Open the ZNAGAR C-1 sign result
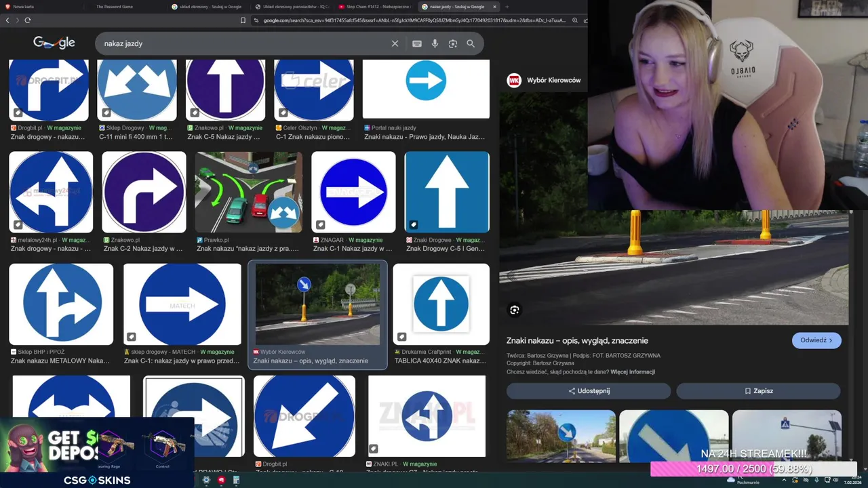The width and height of the screenshot is (868, 488). click(353, 192)
